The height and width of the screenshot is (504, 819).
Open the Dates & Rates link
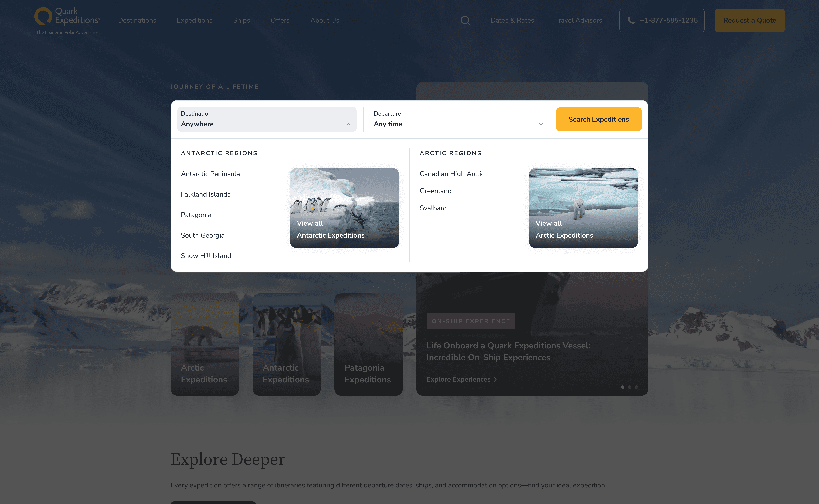point(512,21)
